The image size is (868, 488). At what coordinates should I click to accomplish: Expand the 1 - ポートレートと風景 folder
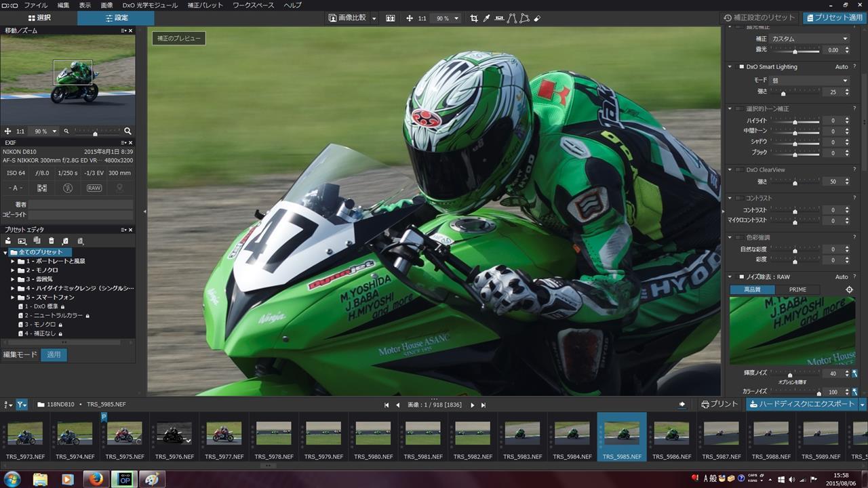(12, 261)
